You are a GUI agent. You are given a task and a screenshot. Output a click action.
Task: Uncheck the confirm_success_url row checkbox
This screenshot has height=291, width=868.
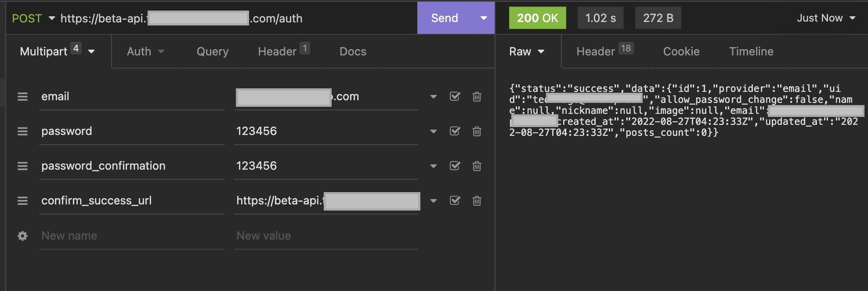pos(455,200)
